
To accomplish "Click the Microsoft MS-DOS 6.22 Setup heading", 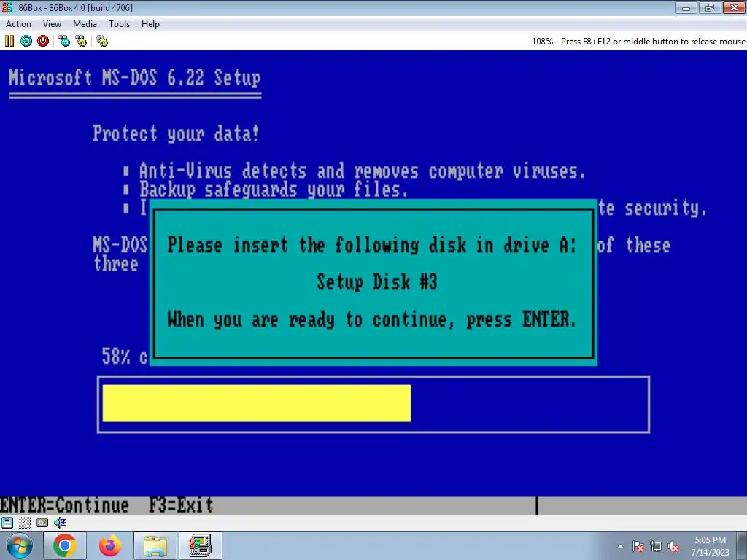I will click(135, 77).
